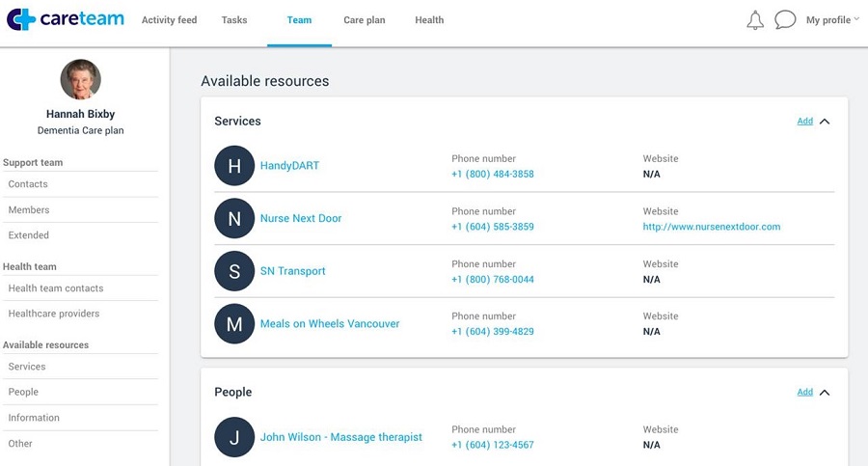The height and width of the screenshot is (466, 868).
Task: Click John Wilson's J avatar
Action: coord(234,437)
